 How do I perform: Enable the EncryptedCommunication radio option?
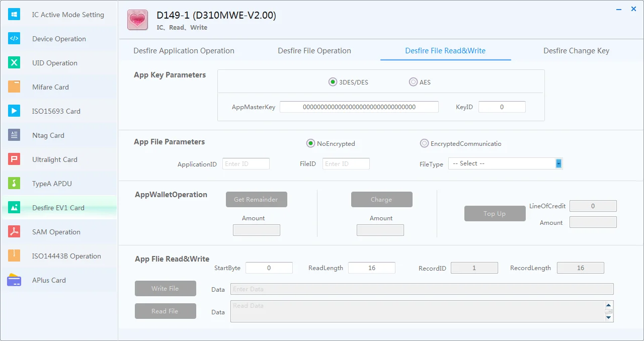[x=424, y=143]
